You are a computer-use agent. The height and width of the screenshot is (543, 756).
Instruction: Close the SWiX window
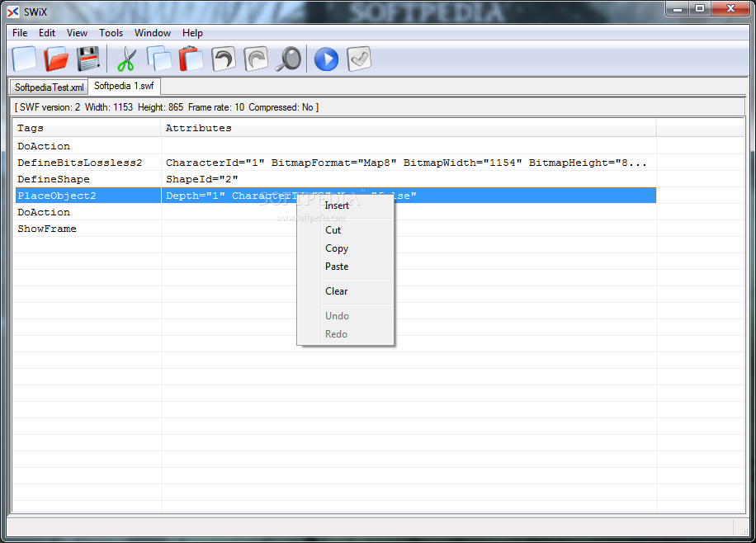click(731, 9)
